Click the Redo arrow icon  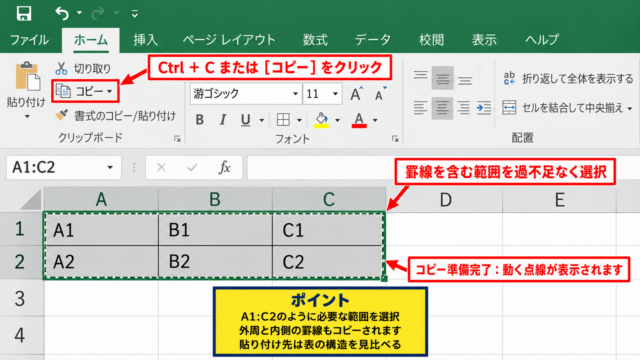click(x=98, y=13)
